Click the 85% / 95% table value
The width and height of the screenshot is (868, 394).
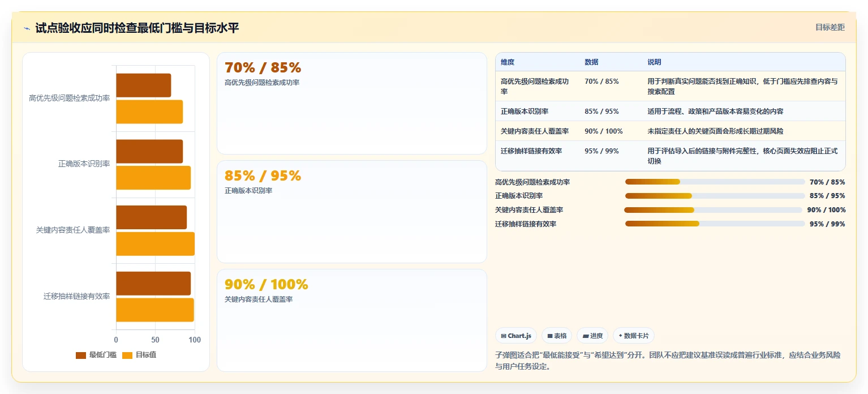pos(601,112)
